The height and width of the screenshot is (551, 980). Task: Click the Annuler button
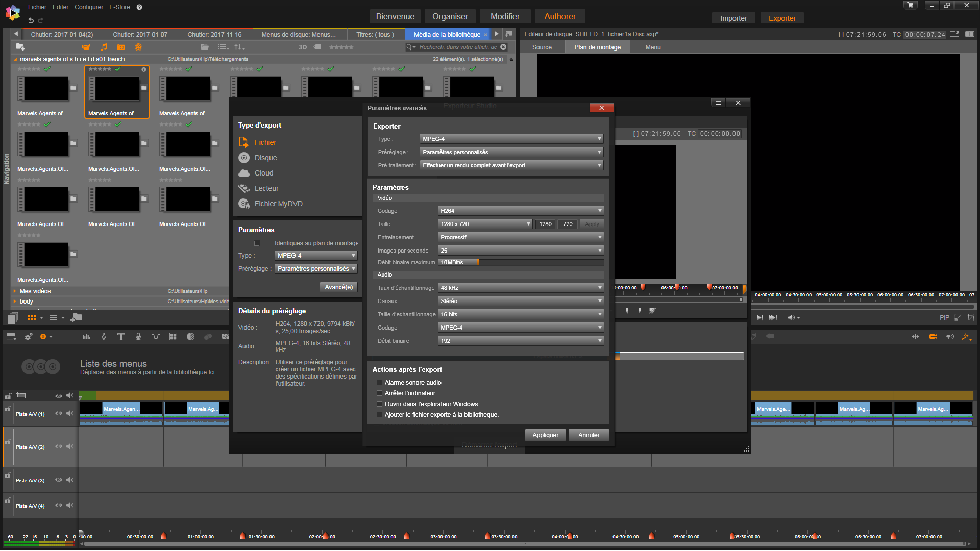(x=589, y=435)
